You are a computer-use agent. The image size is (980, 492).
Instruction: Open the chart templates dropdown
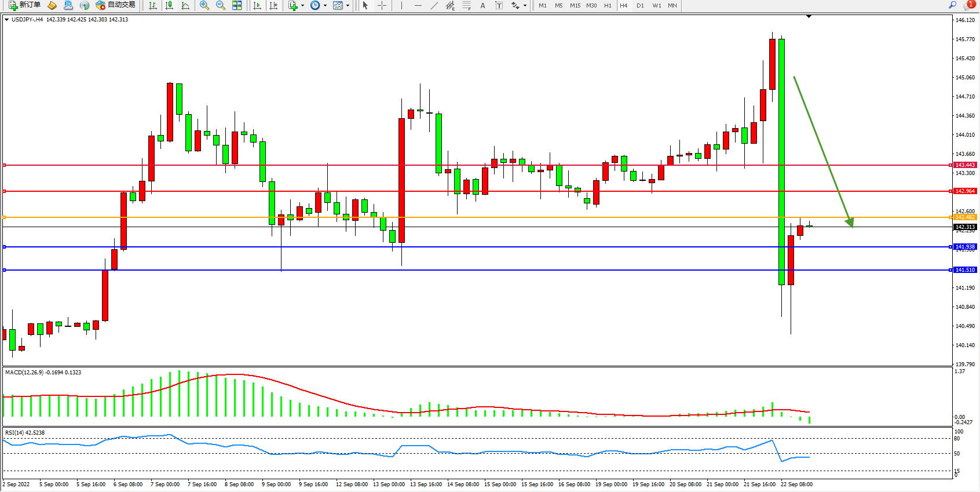(x=348, y=5)
